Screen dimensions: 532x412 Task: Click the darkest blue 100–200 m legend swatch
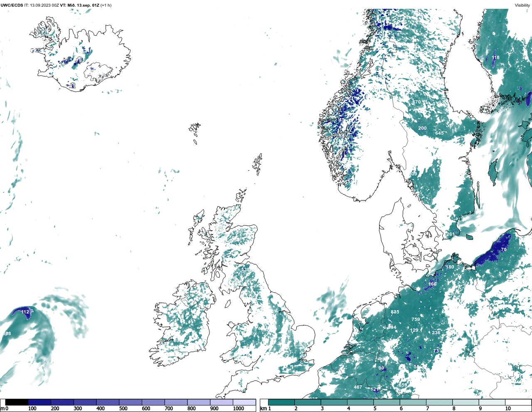(x=39, y=402)
